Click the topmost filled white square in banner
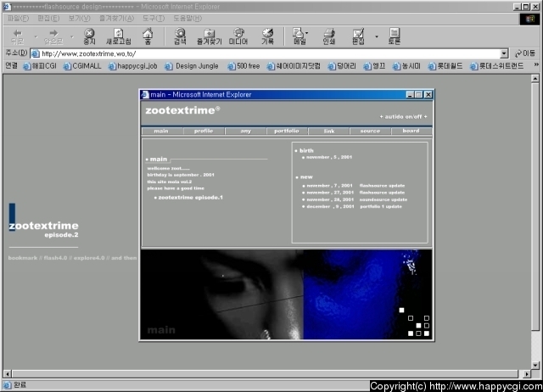This screenshot has height=392, width=543. [x=401, y=311]
